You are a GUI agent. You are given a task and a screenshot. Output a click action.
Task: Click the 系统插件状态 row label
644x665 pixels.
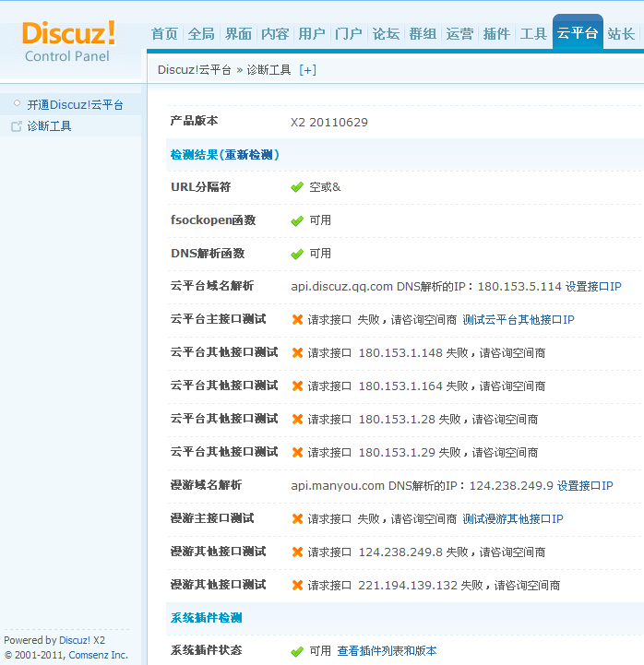206,650
